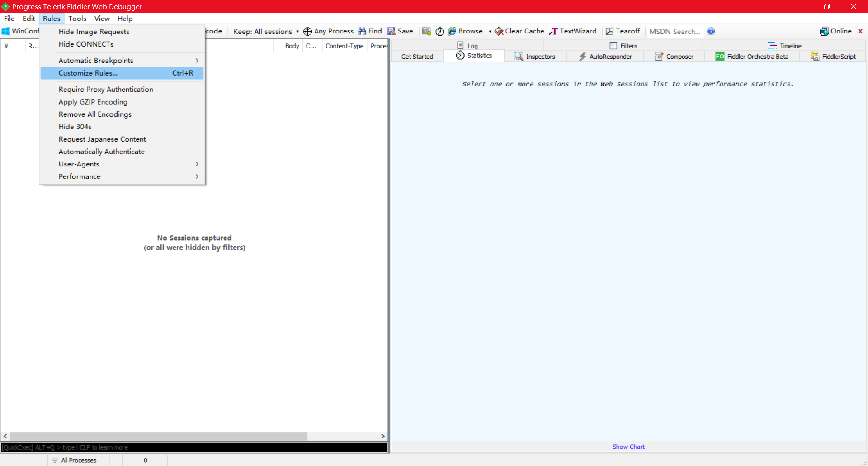The width and height of the screenshot is (868, 466).
Task: Open the Browse dropdown arrow
Action: (490, 31)
